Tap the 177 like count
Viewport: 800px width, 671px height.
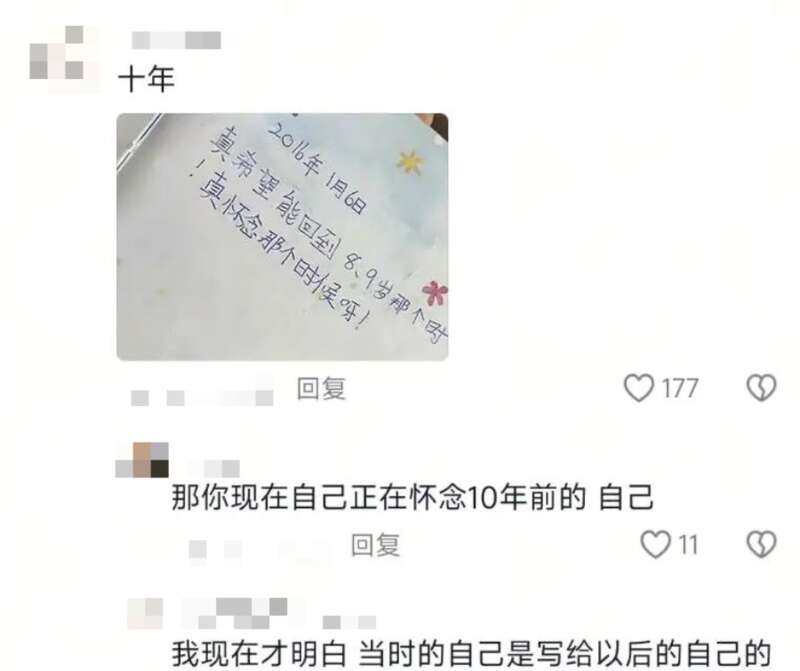click(680, 389)
